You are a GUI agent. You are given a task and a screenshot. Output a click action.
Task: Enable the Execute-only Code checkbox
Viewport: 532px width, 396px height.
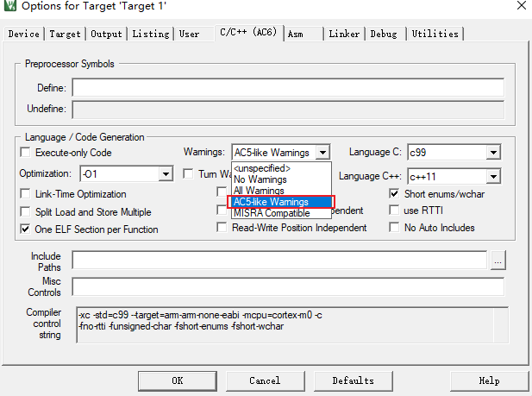tap(27, 153)
